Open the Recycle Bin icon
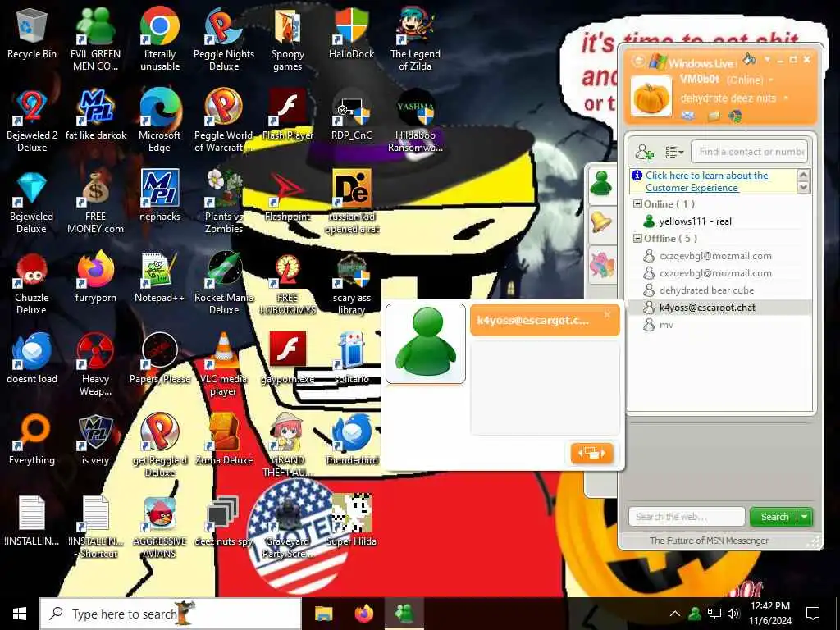Screen dimensions: 840x630 [32, 34]
